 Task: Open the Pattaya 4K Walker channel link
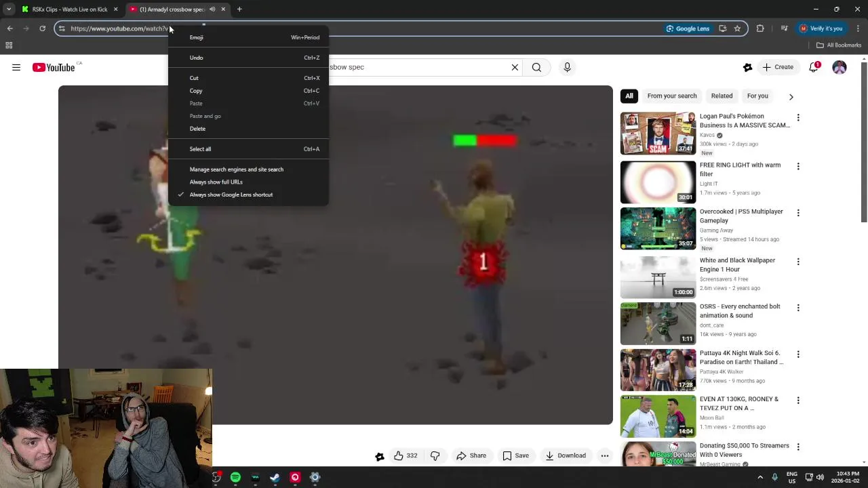click(722, 371)
